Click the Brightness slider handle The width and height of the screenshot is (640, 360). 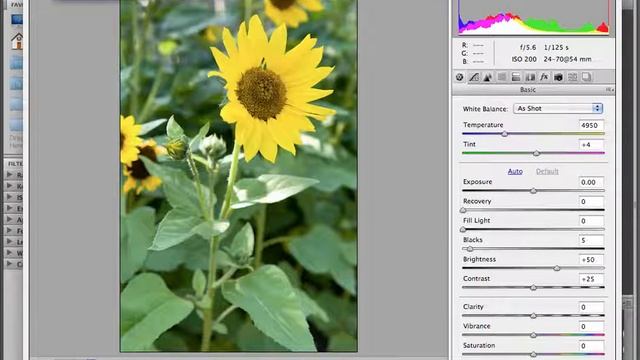coord(557,269)
